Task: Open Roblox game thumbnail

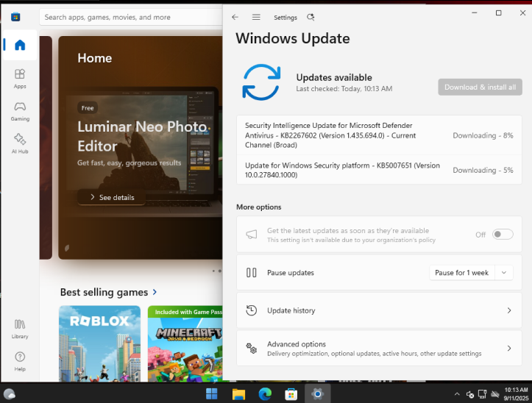Action: pos(99,343)
